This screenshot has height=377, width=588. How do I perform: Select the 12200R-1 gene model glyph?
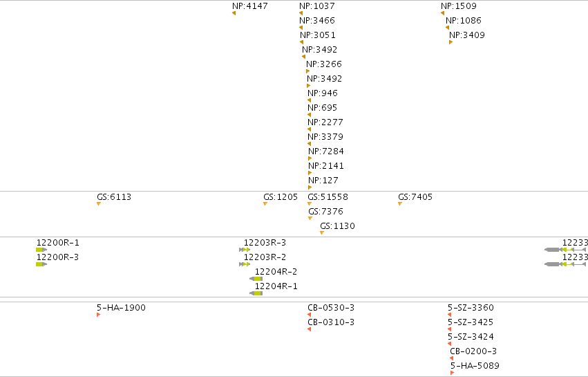41,250
